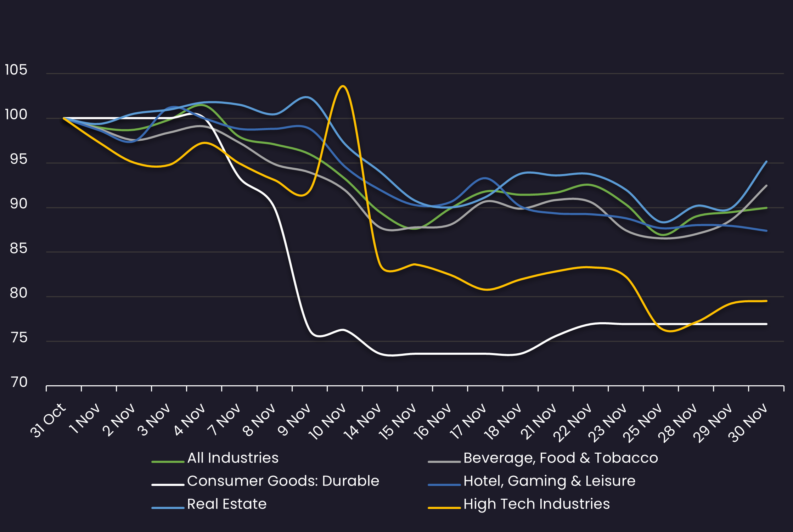Screen dimensions: 793x532
Task: Click the All Industries legend label
Action: pyautogui.click(x=232, y=458)
